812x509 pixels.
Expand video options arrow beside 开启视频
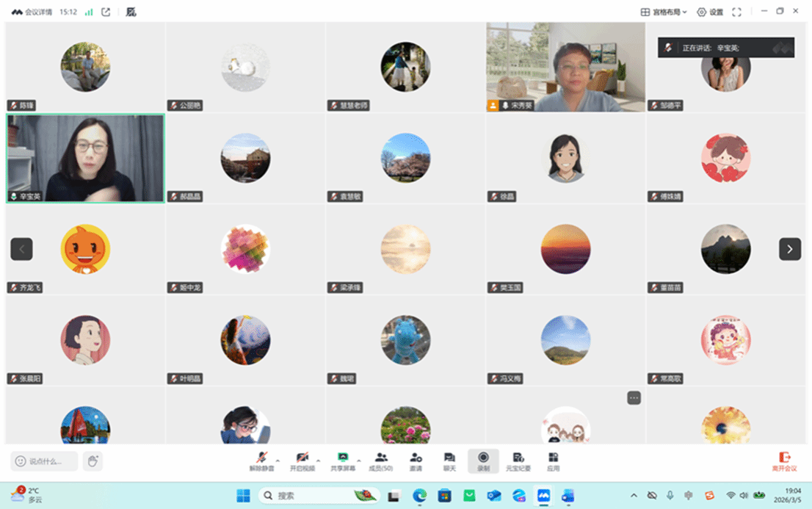pos(318,461)
